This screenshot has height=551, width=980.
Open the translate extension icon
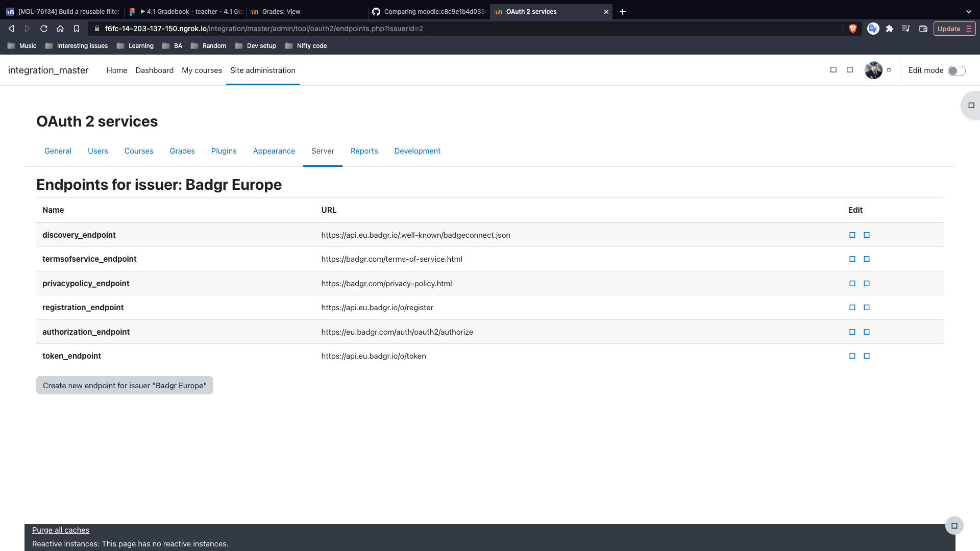point(873,29)
